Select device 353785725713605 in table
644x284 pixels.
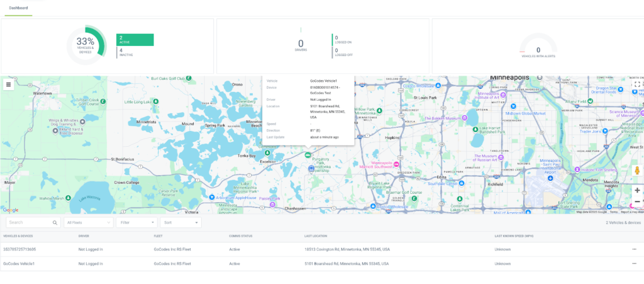pos(19,249)
